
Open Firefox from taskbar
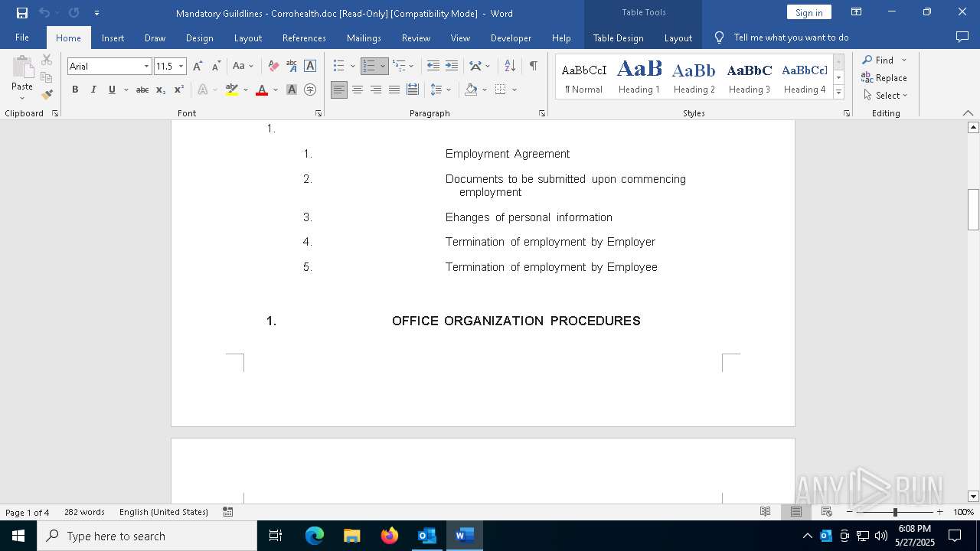pos(390,536)
